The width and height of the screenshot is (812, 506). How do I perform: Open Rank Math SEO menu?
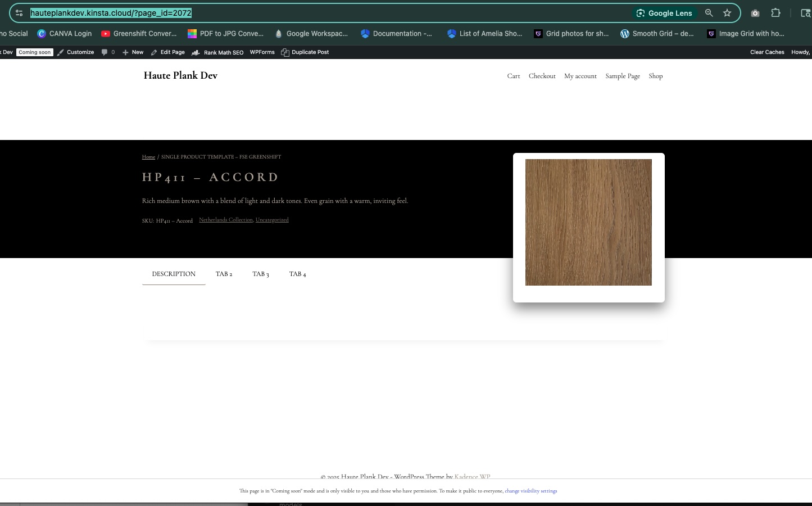tap(217, 52)
